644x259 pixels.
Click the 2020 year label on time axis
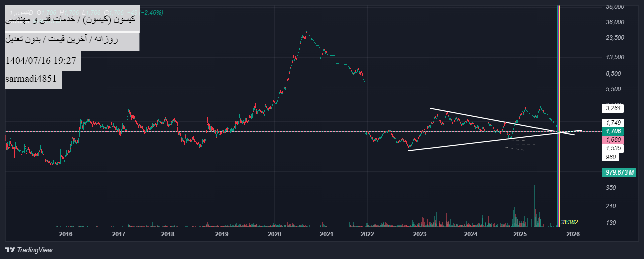[274, 234]
